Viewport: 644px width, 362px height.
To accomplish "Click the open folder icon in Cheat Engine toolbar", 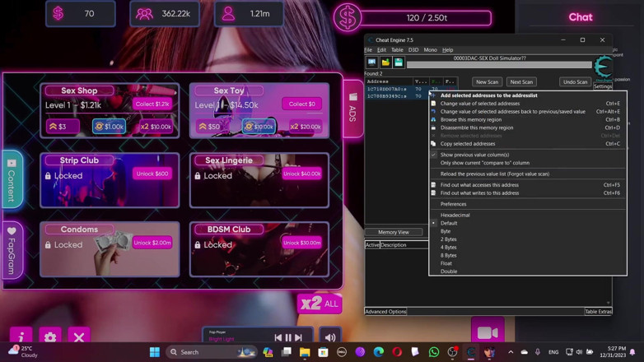I will click(385, 63).
